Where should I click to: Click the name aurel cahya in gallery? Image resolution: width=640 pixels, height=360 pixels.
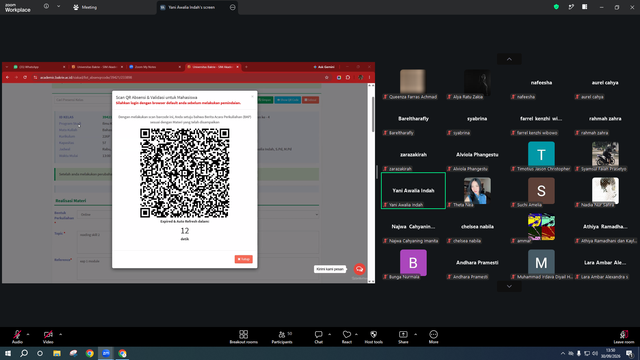tap(605, 82)
